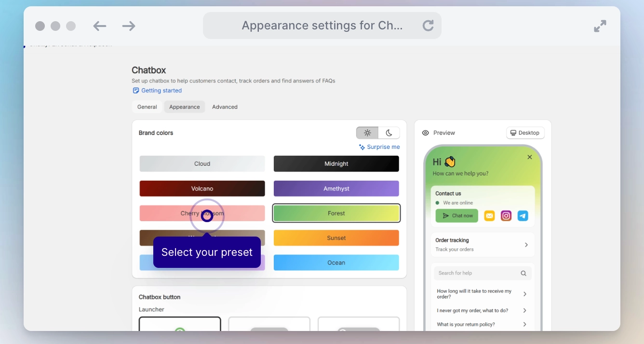
Task: Switch to dark mode moon icon
Action: point(389,133)
